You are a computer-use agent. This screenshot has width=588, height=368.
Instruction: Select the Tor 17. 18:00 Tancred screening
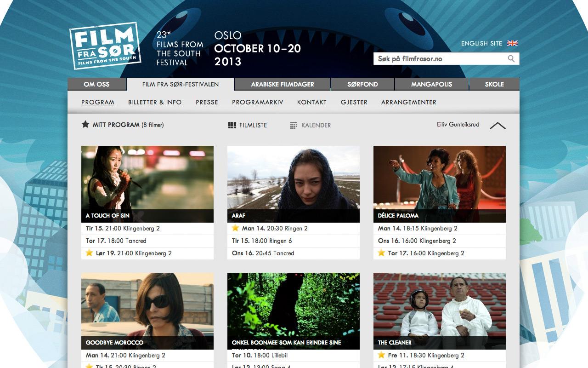click(147, 241)
